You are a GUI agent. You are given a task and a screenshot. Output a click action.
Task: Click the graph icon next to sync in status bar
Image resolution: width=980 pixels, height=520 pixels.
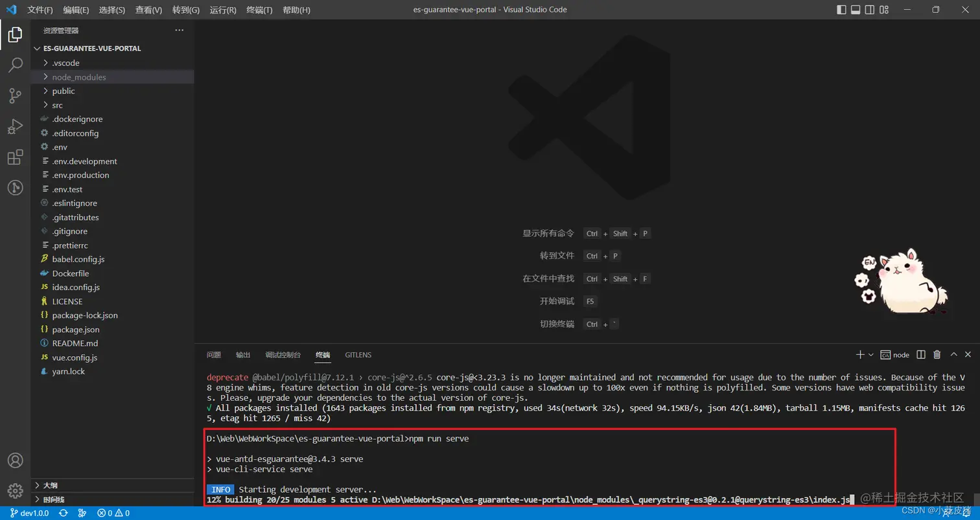coord(82,514)
